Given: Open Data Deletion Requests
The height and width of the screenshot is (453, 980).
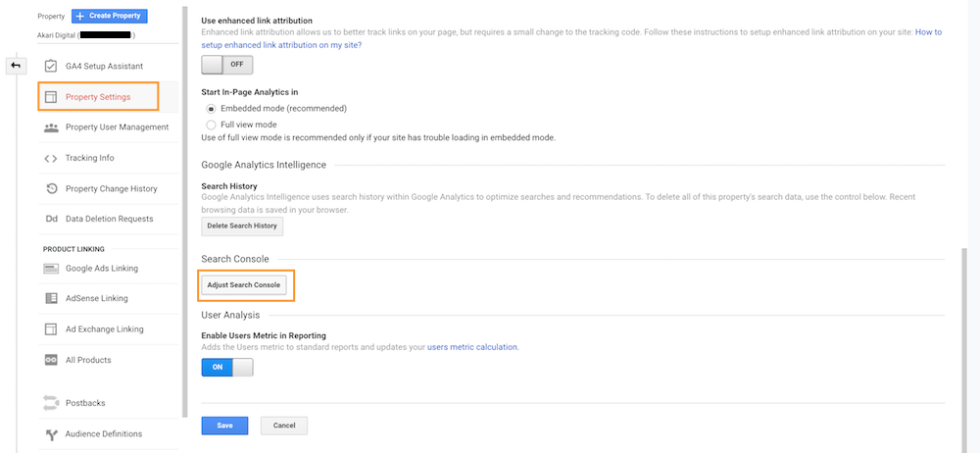Looking at the screenshot, I should click(x=108, y=219).
